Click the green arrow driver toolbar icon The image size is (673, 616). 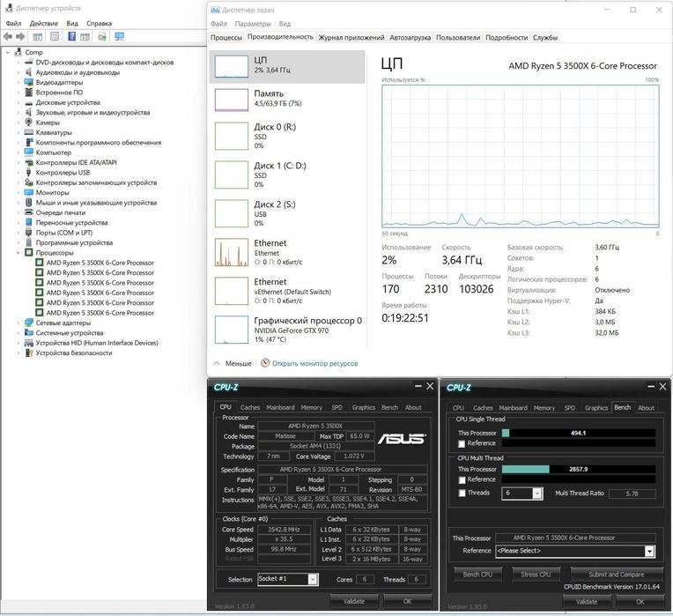(x=101, y=37)
